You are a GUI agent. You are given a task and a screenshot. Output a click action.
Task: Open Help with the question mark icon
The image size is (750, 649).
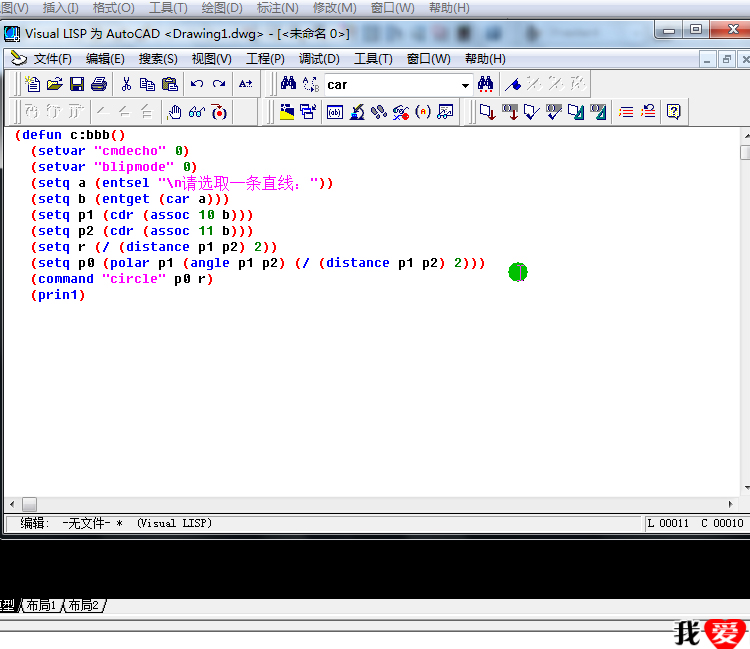tap(673, 112)
